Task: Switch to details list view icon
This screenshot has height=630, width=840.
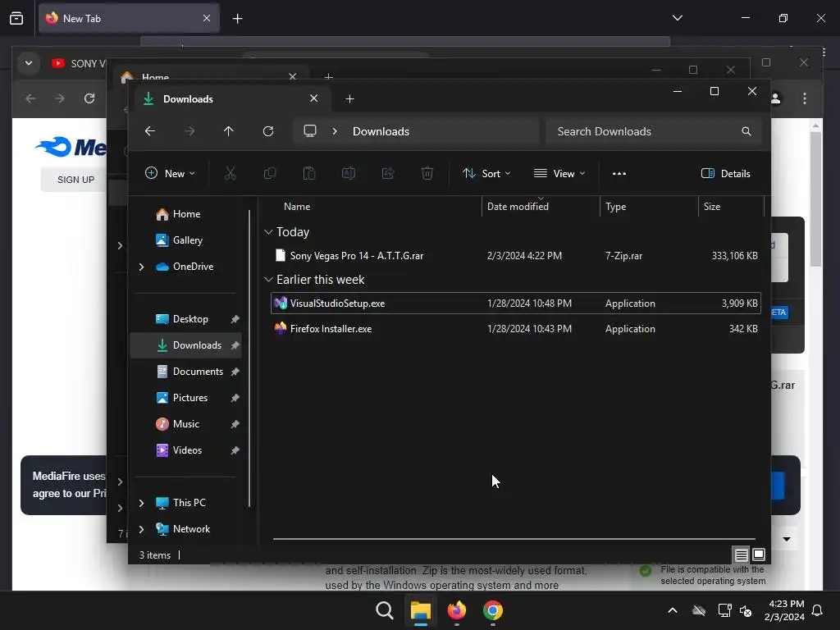Action: point(741,555)
